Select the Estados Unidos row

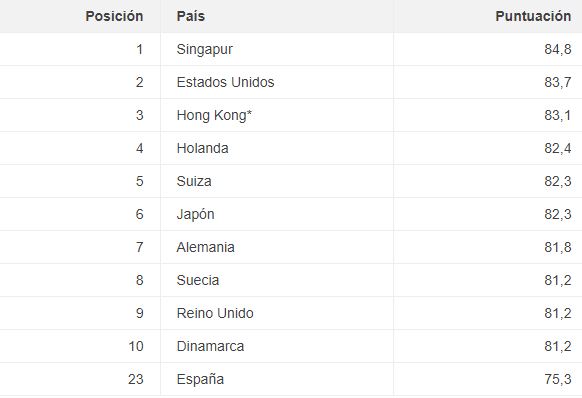tap(291, 82)
